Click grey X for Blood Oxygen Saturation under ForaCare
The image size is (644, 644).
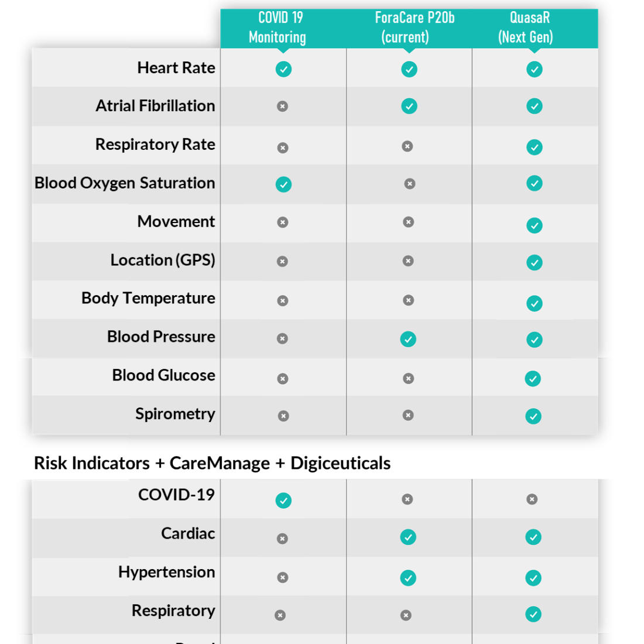[x=409, y=184]
